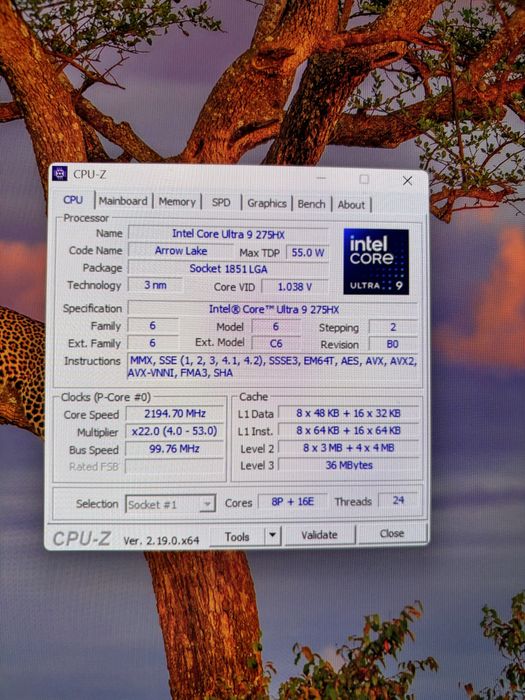Click the Max TDP value 55.0 W

308,252
